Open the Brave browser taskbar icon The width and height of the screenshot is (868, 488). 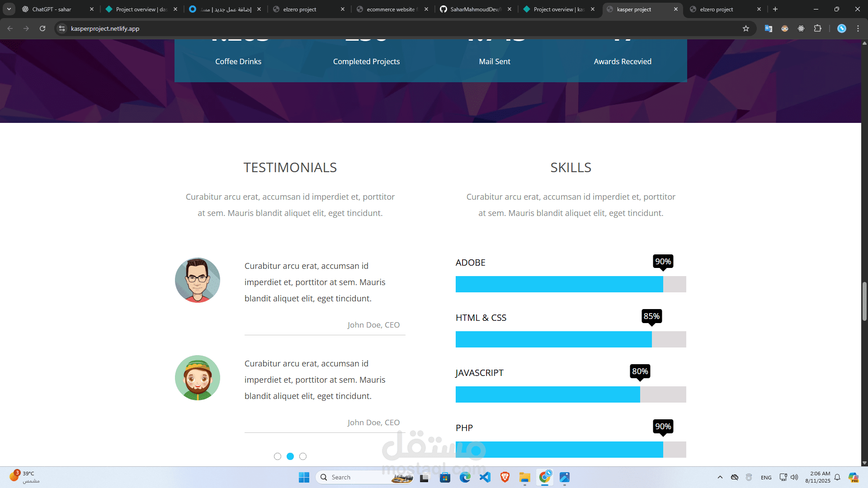click(505, 477)
